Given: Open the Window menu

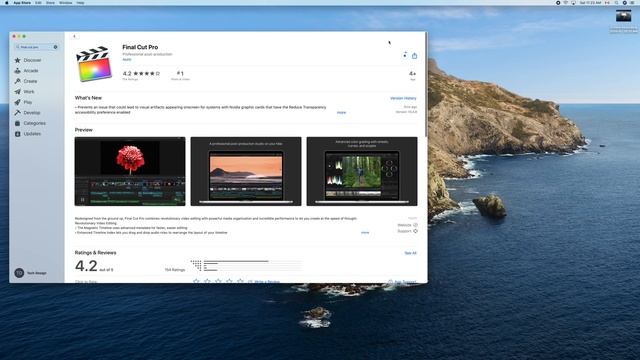Looking at the screenshot, I should click(66, 2).
